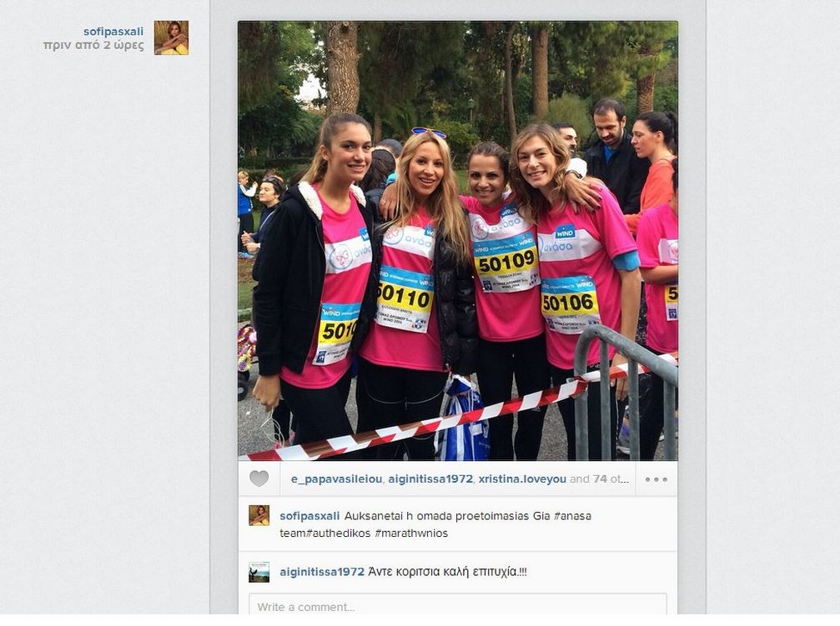Focus the Write a comment field
840x626 pixels.
pos(458,606)
